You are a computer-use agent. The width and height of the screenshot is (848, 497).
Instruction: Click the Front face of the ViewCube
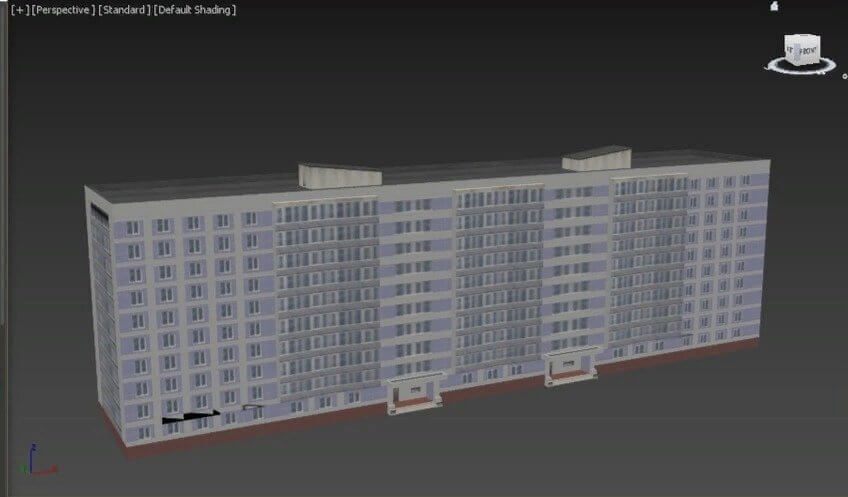807,51
